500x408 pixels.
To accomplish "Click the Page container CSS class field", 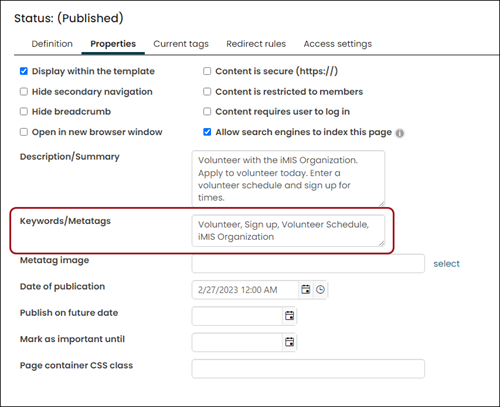I will pos(308,369).
